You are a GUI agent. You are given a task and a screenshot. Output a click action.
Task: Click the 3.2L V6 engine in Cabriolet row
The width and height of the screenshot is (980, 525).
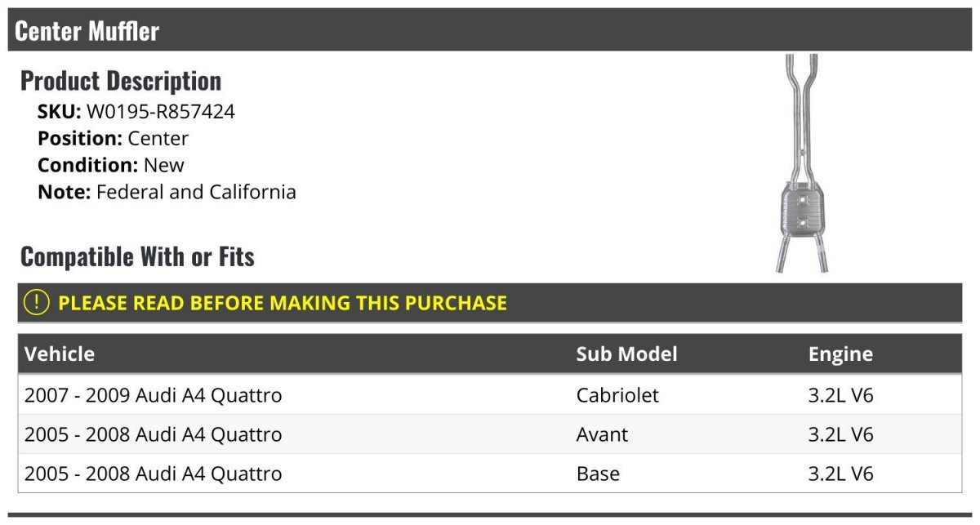[840, 395]
